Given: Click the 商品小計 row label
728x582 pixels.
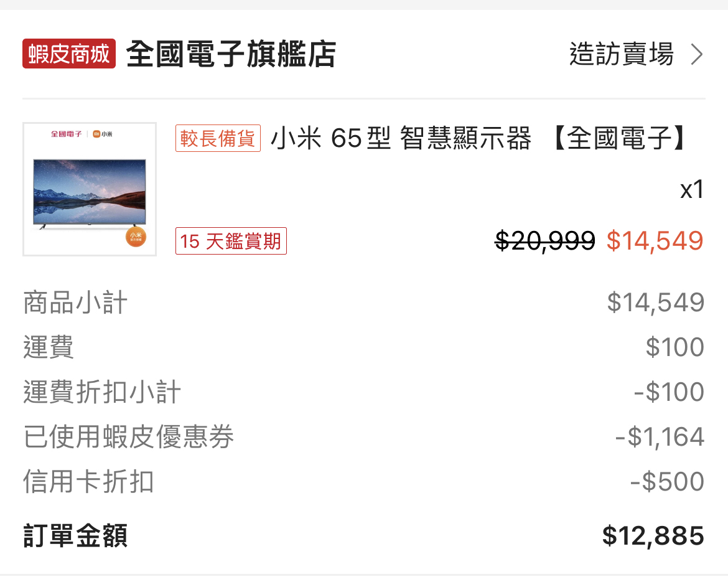Looking at the screenshot, I should (x=75, y=303).
